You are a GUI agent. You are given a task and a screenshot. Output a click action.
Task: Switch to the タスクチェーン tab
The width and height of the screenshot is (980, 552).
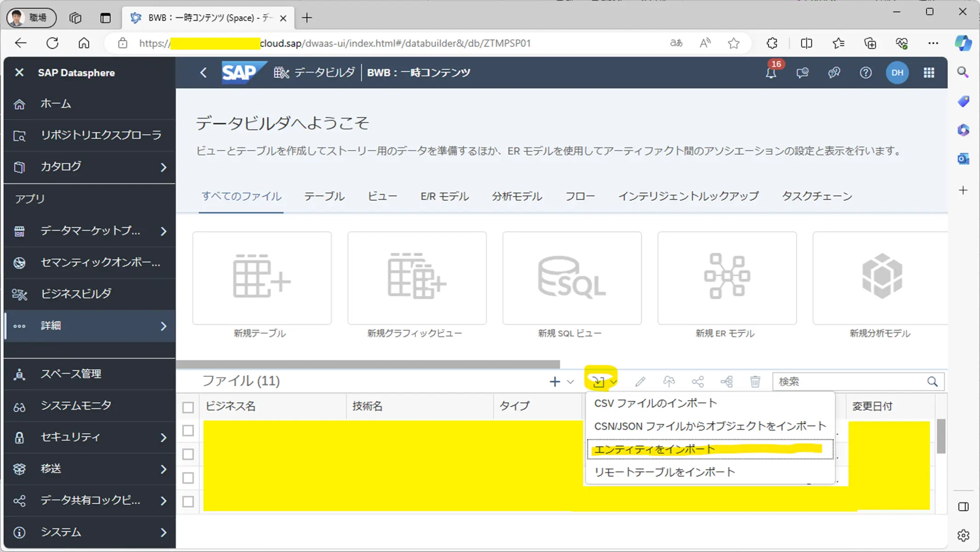coord(817,196)
